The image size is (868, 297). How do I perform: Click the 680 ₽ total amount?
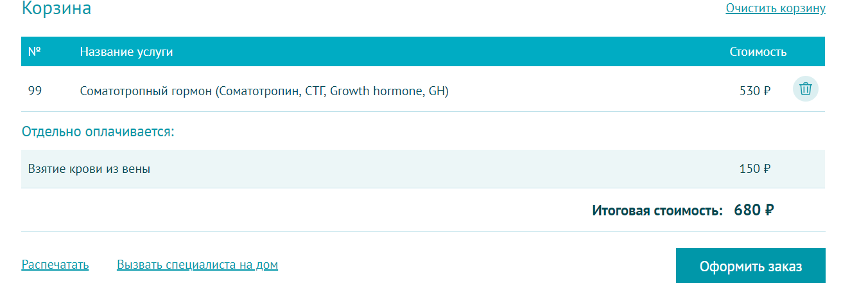point(753,210)
